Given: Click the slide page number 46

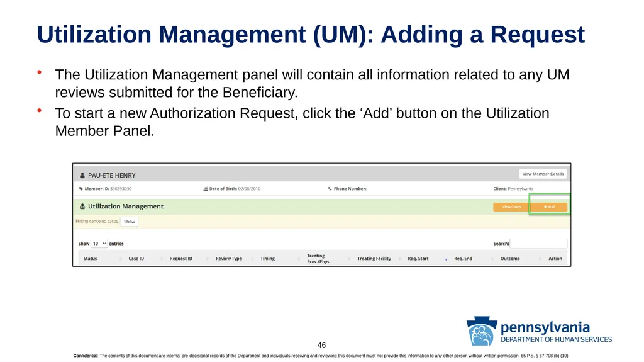Looking at the screenshot, I should point(321,345).
